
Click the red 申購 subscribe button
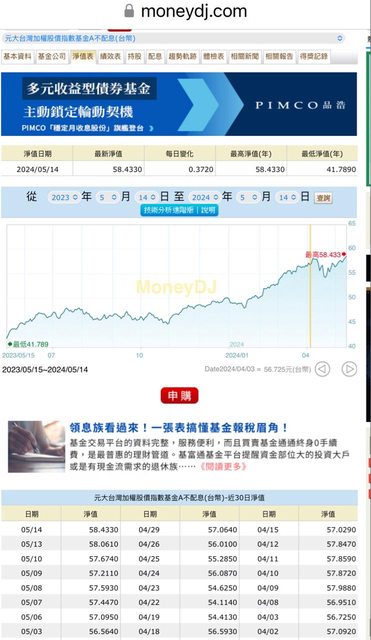pyautogui.click(x=180, y=396)
